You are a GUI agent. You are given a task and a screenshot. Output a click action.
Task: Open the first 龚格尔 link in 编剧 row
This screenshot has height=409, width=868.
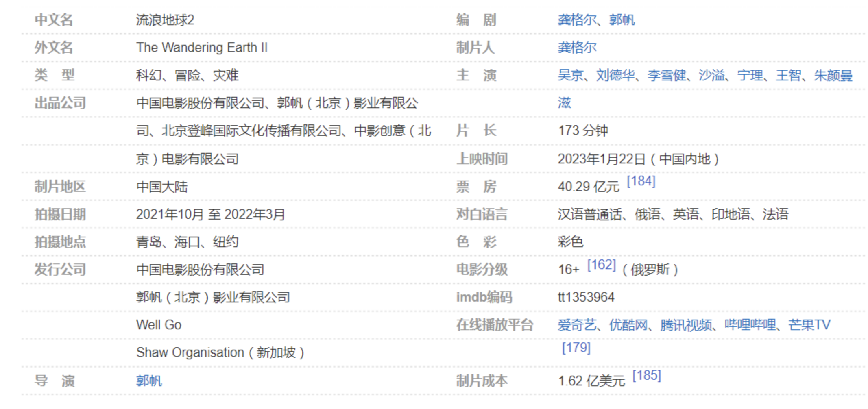[x=577, y=20]
